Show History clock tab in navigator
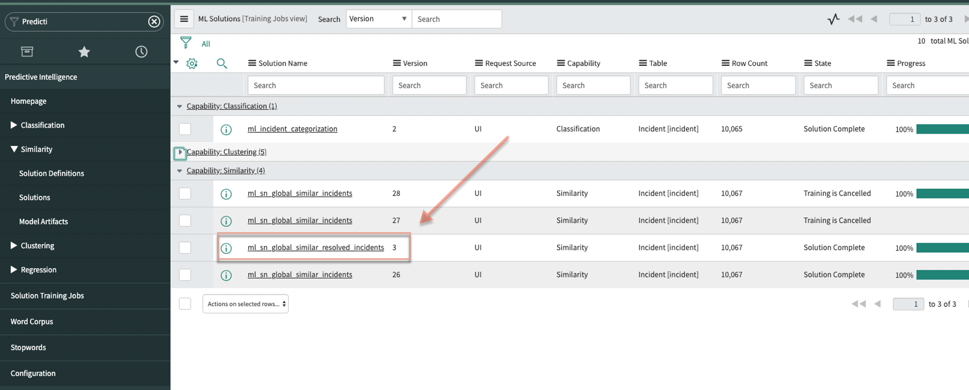The height and width of the screenshot is (390, 969). point(142,52)
